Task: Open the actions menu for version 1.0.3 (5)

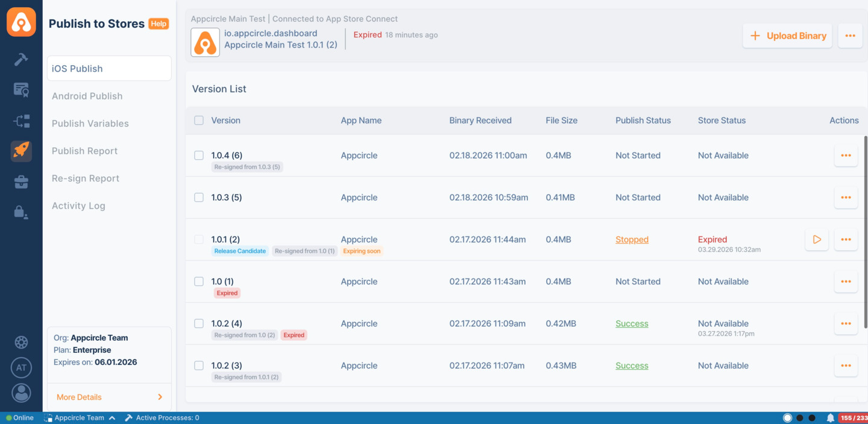Action: click(x=846, y=197)
